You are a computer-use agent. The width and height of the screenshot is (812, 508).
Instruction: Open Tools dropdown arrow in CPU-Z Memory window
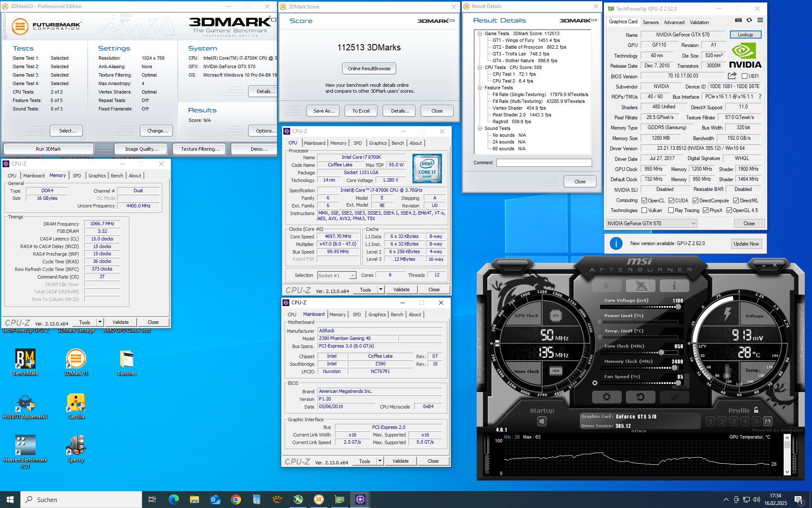[100, 322]
